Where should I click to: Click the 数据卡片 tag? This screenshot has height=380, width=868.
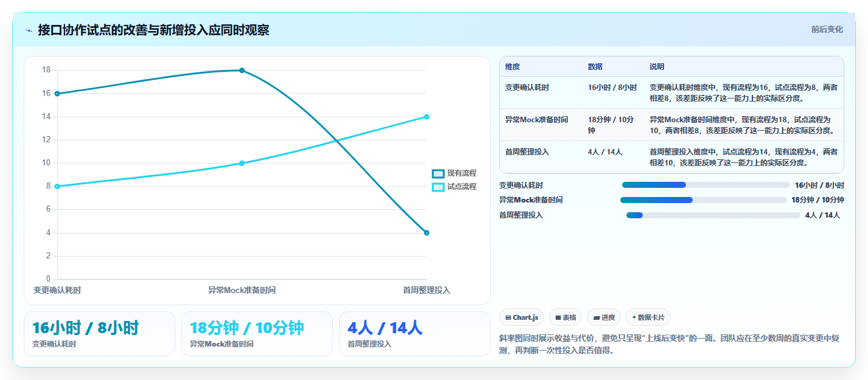648,317
